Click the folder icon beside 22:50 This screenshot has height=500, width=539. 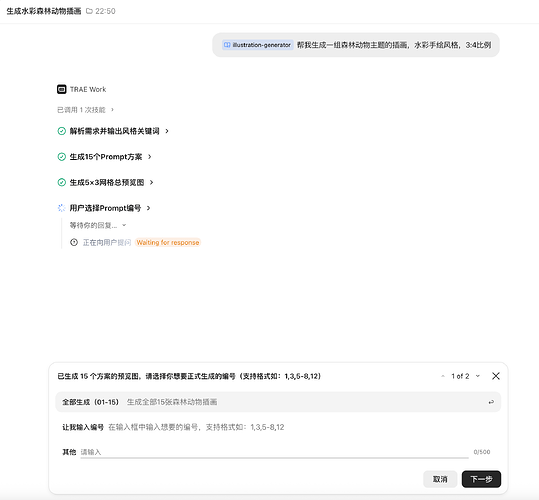pos(89,11)
